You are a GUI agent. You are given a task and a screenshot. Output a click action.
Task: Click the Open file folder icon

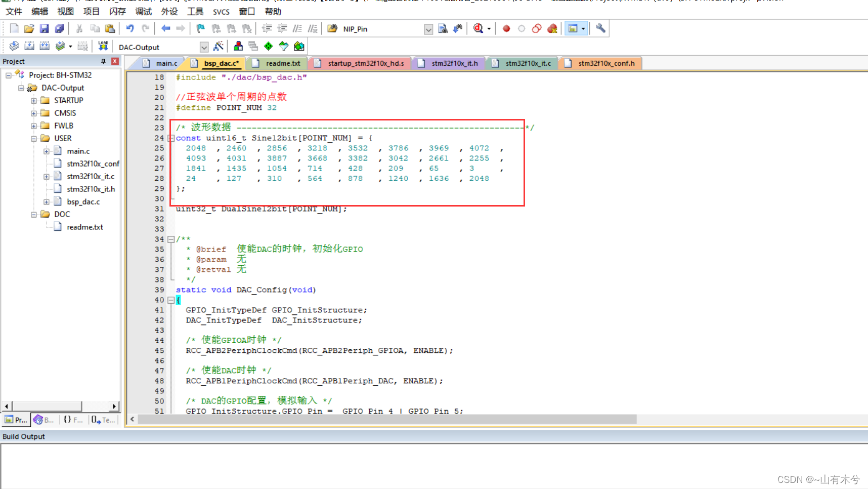[29, 29]
